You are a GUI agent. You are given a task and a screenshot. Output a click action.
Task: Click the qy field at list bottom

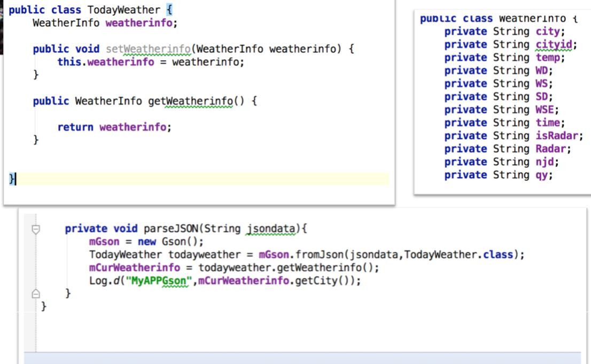pos(542,175)
